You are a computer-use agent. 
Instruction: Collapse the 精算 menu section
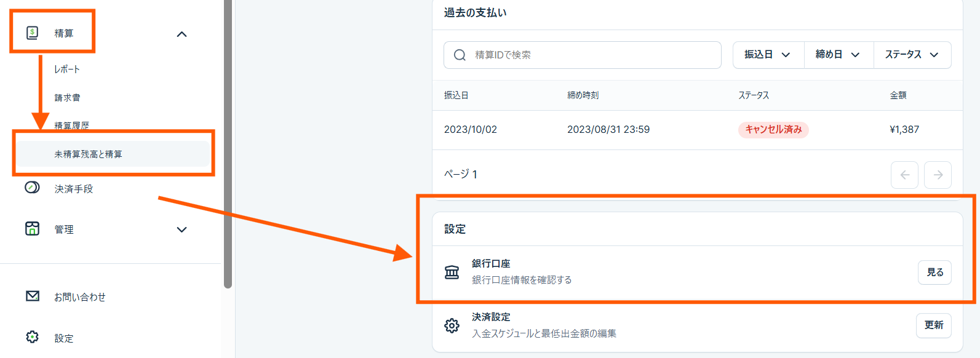pos(181,34)
